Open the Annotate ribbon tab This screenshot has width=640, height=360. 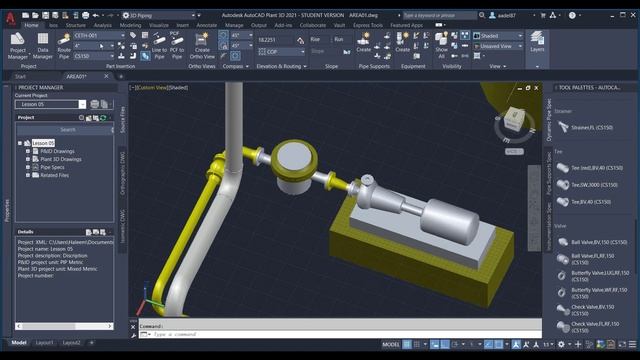point(207,25)
